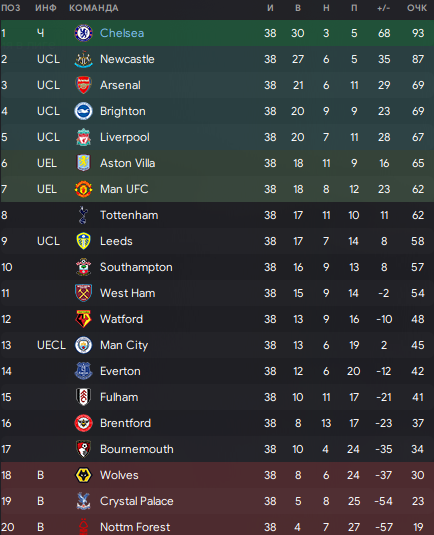The width and height of the screenshot is (434, 535).
Task: Select the Arsenal cannon crest
Action: point(83,85)
